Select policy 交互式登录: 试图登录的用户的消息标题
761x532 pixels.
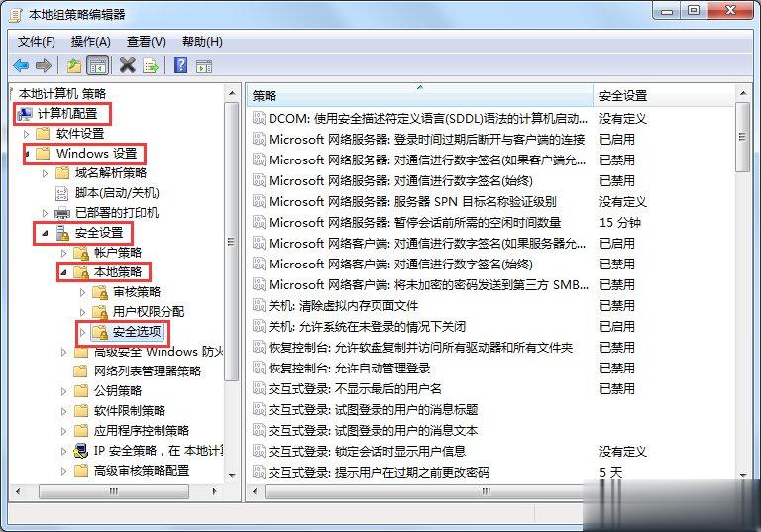373,410
